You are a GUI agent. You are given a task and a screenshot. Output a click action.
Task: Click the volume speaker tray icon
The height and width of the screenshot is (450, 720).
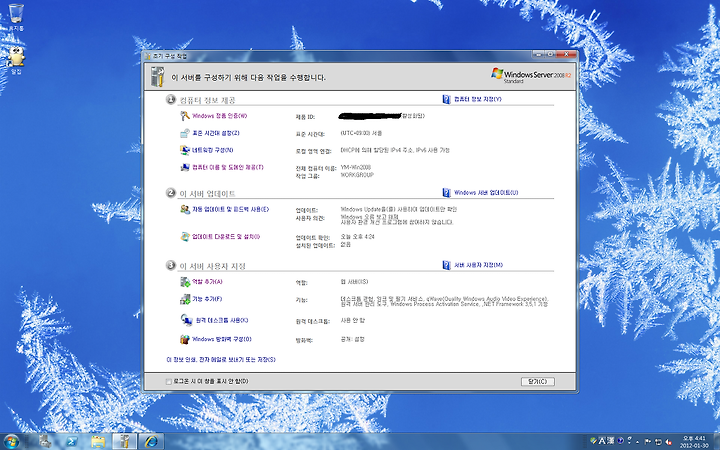click(x=669, y=442)
